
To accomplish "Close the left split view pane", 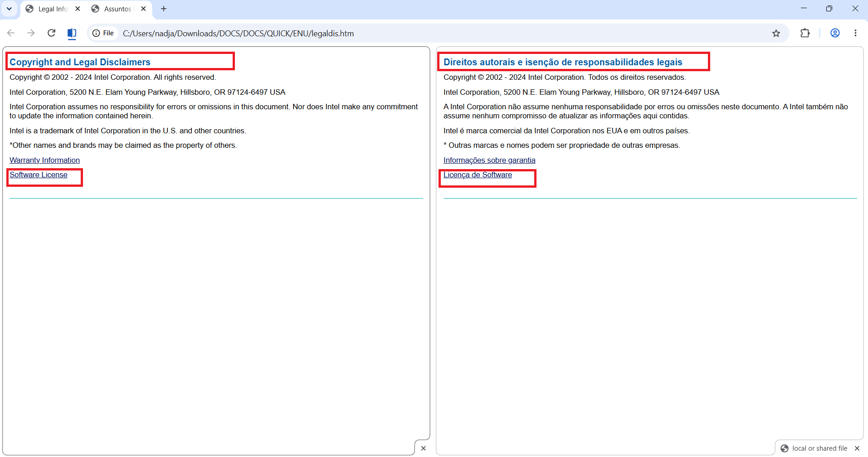I will 423,448.
